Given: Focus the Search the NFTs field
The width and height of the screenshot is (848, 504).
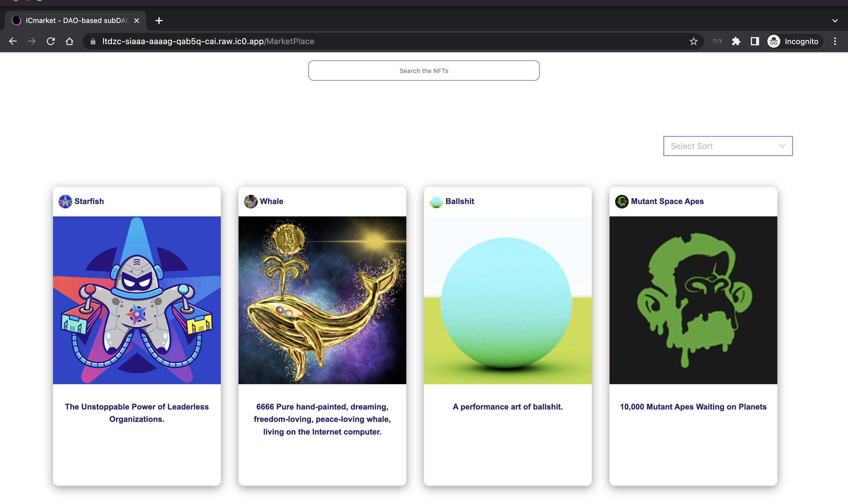Looking at the screenshot, I should click(423, 71).
